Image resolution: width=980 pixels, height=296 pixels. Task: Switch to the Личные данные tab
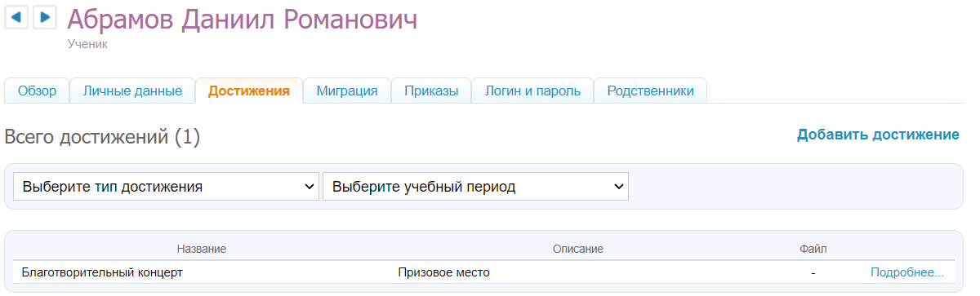click(x=132, y=91)
